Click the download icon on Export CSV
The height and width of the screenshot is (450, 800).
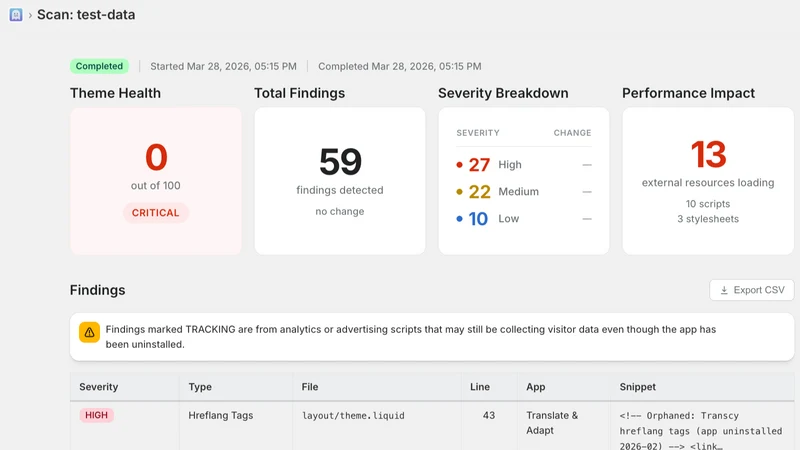(x=724, y=290)
